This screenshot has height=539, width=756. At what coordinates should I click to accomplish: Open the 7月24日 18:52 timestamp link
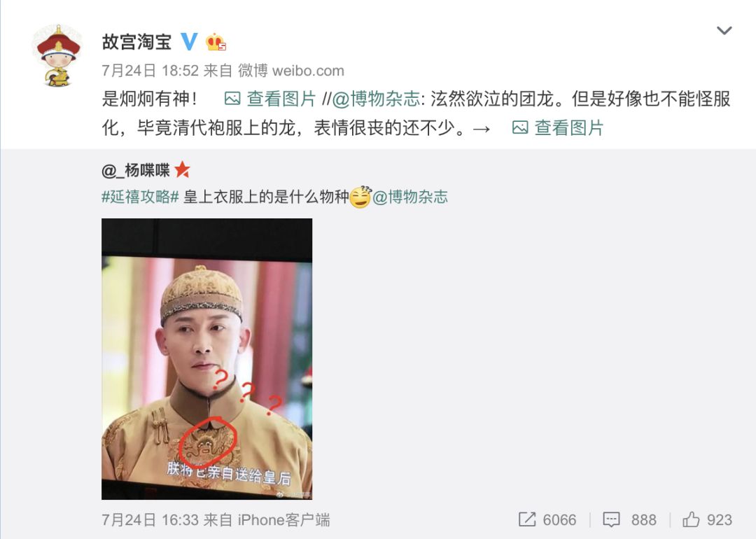tap(150, 71)
